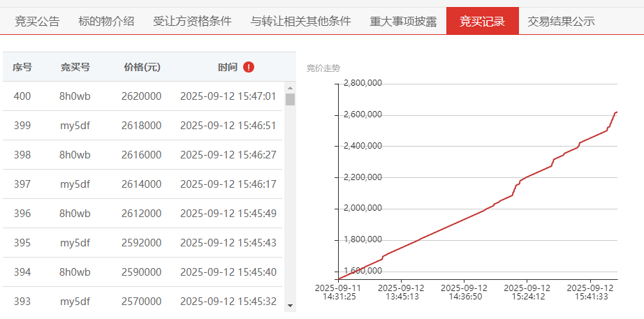This screenshot has height=319, width=644.
Task: Go to the 交易结果公示 tab
Action: pyautogui.click(x=561, y=21)
